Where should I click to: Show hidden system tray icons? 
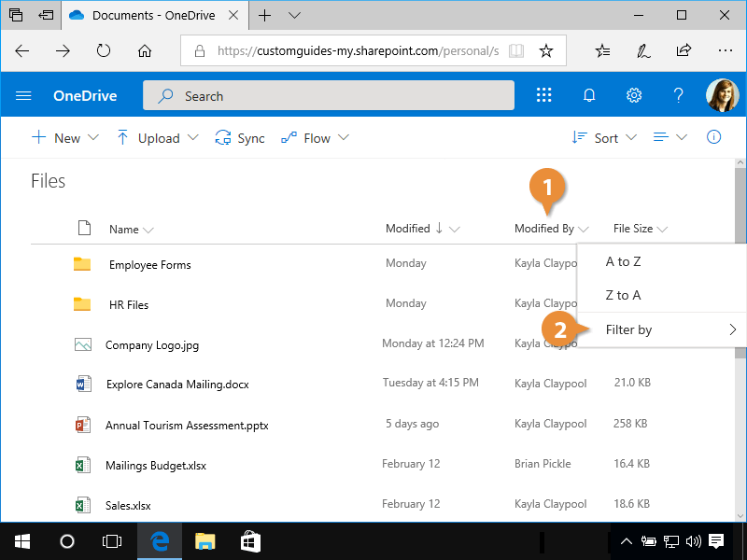[626, 541]
